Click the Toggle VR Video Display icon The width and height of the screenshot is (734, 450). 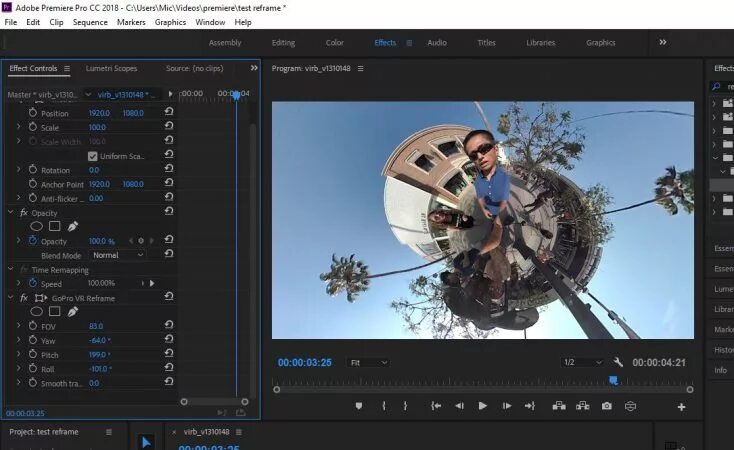pyautogui.click(x=630, y=406)
